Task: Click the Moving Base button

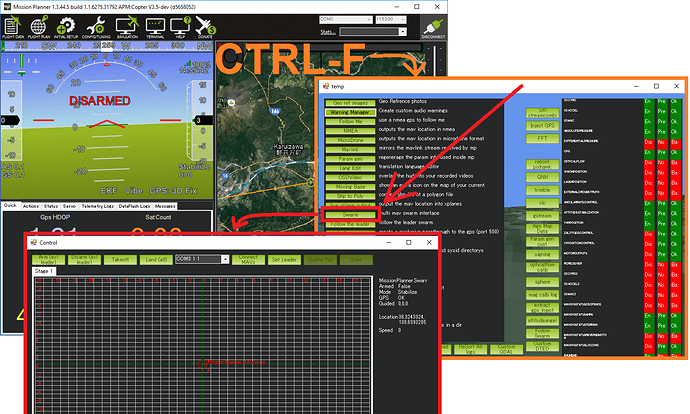Action: (350, 187)
